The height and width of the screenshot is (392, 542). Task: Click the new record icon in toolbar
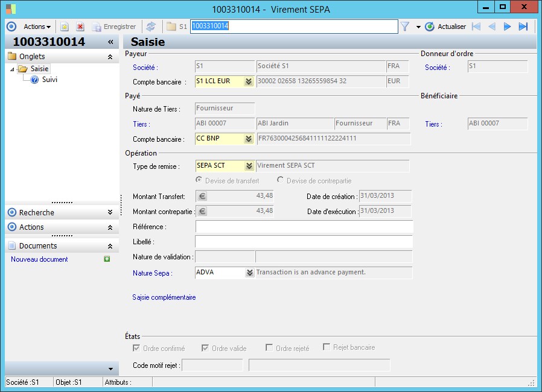tap(64, 27)
